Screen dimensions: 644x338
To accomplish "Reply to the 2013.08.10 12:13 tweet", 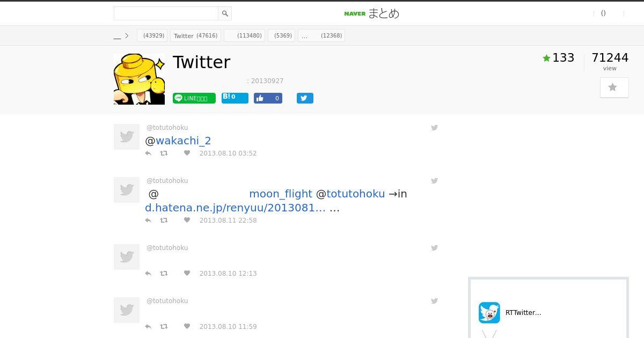I will point(148,274).
